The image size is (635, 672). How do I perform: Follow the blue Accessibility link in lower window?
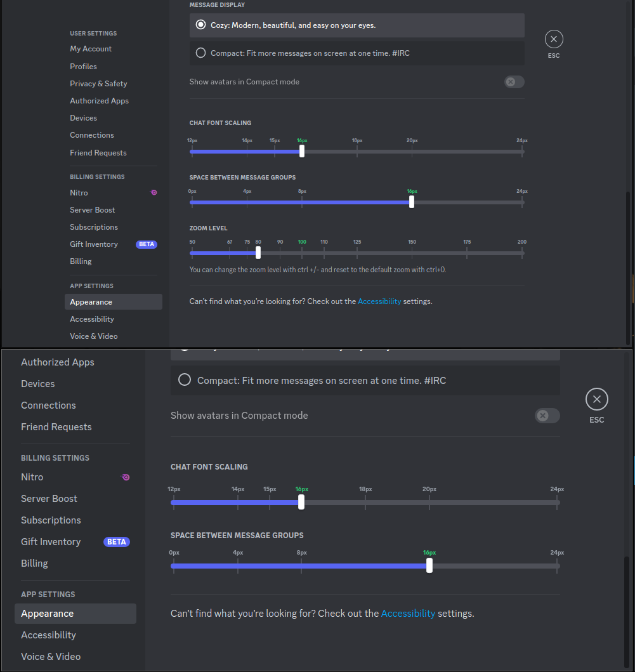(x=408, y=614)
